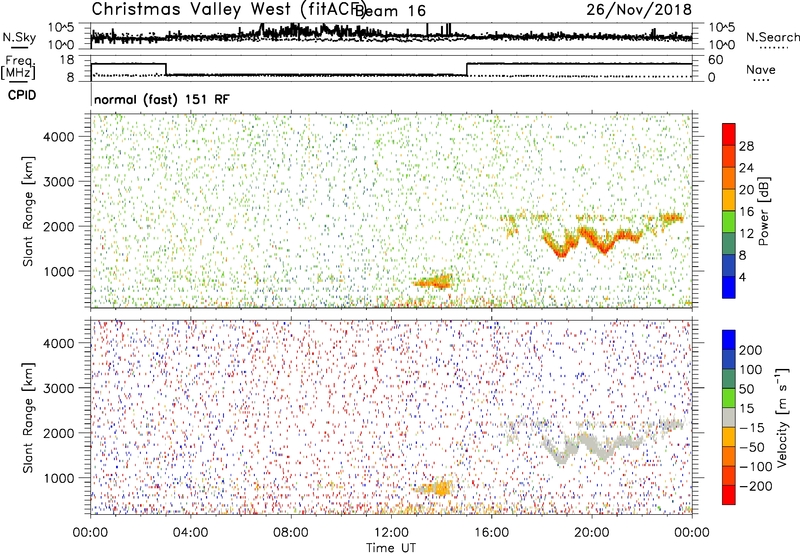Pick the light green 12-16 dB power segment

[729, 221]
